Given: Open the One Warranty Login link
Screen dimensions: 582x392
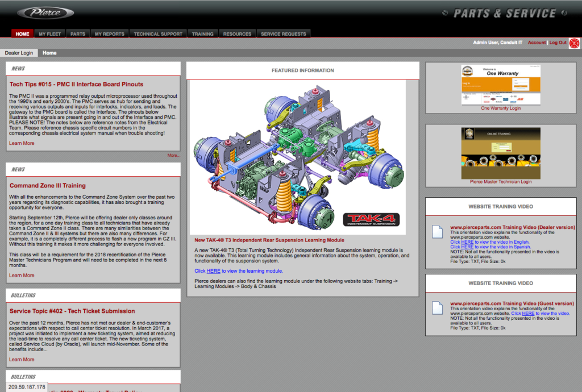Looking at the screenshot, I should (501, 109).
